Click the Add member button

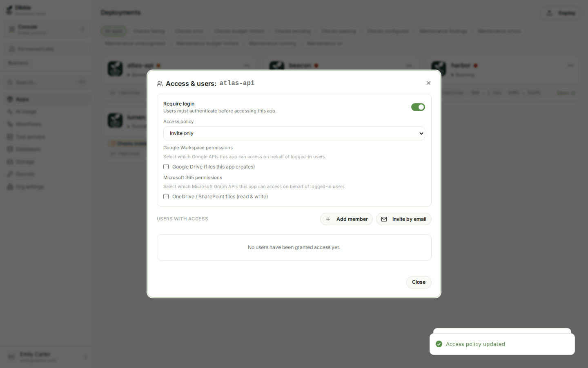pyautogui.click(x=346, y=219)
